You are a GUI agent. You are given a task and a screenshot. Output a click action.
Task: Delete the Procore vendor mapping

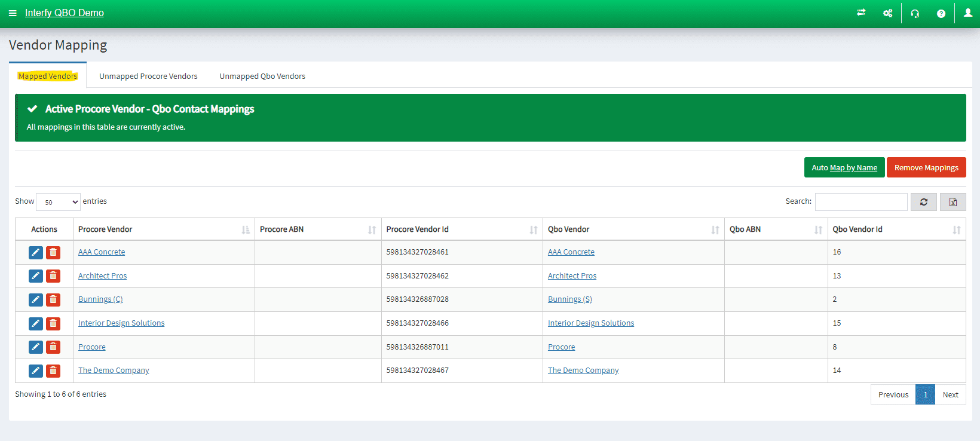53,347
